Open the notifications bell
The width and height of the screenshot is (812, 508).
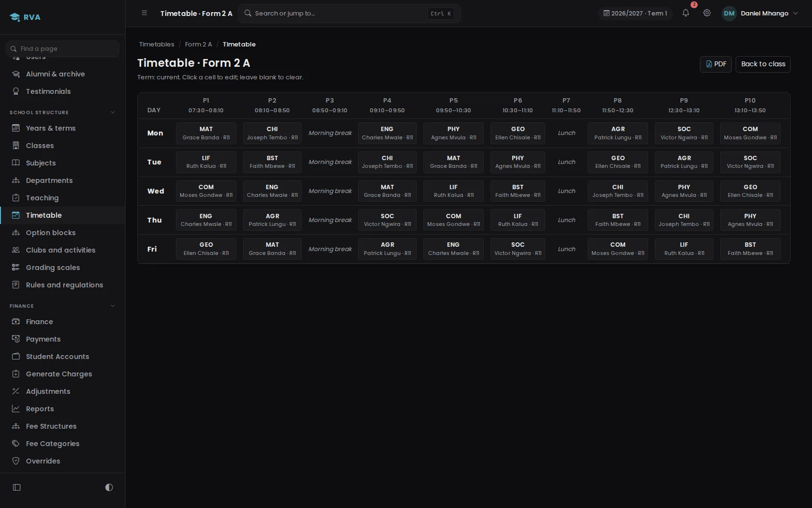coord(685,13)
